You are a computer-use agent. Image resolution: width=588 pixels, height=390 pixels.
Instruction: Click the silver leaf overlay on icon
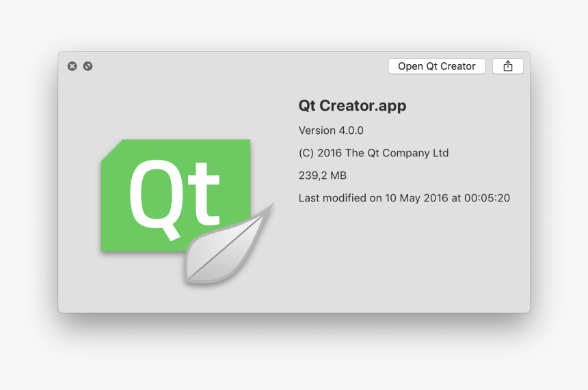(x=229, y=244)
